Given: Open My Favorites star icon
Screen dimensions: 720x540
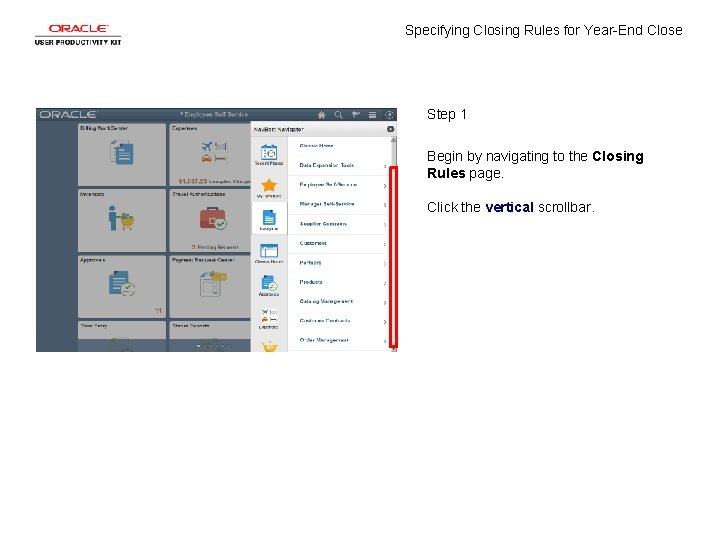Looking at the screenshot, I should point(269,187).
